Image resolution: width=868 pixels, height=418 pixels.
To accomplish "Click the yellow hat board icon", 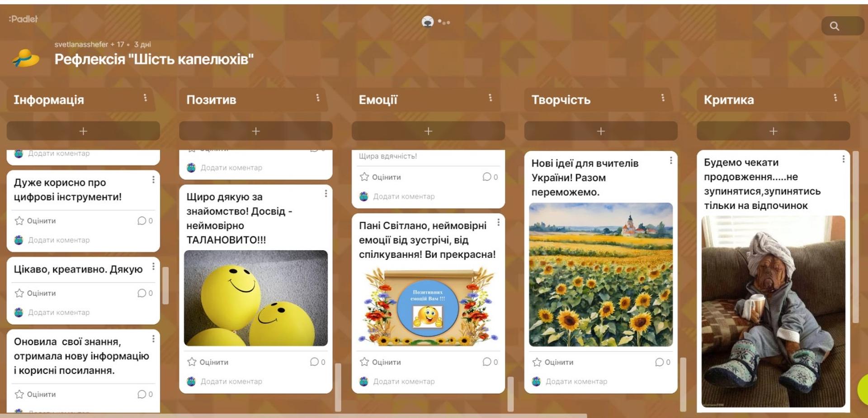I will tap(26, 58).
